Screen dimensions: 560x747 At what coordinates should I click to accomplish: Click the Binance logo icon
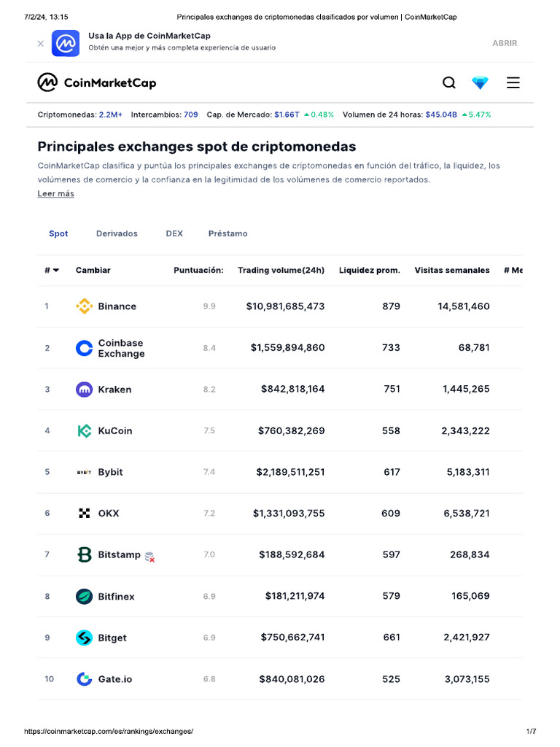coord(85,306)
